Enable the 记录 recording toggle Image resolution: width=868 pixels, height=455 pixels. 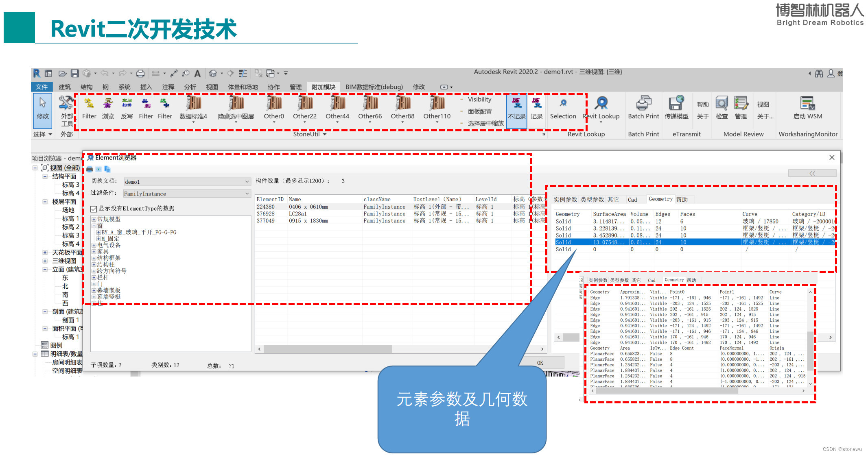(x=536, y=109)
